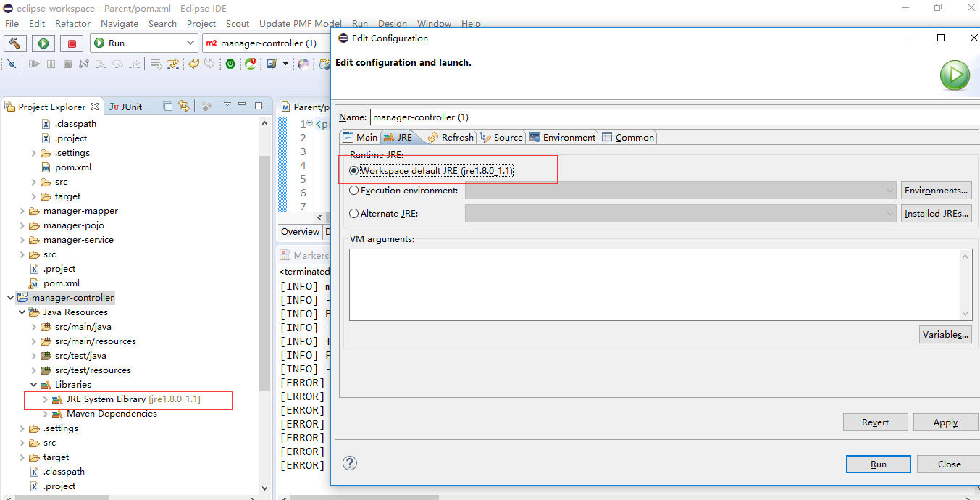Select Alternate JRE radio button
This screenshot has width=980, height=500.
(354, 214)
